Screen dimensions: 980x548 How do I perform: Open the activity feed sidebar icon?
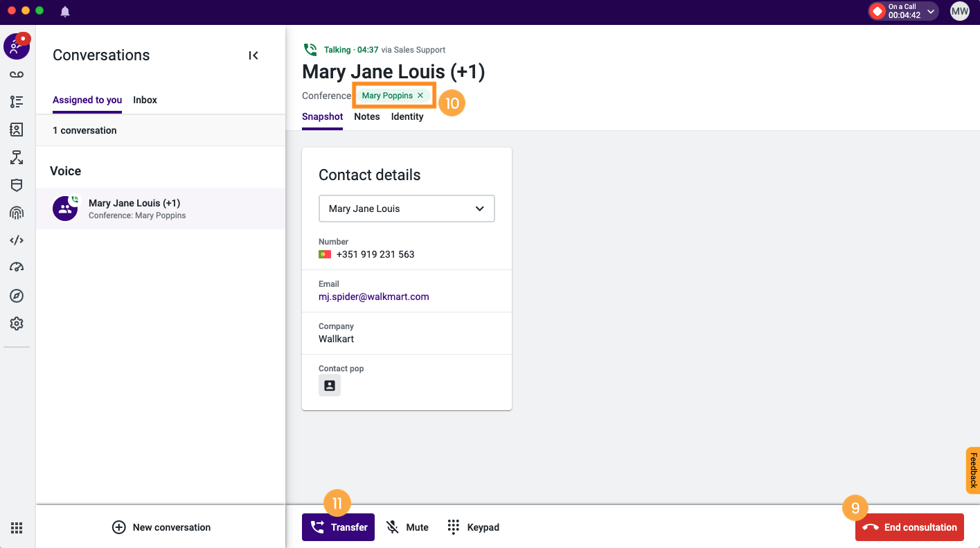click(17, 101)
